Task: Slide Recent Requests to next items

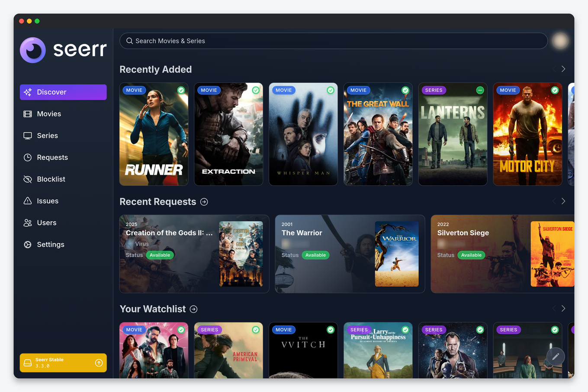Action: [x=563, y=201]
